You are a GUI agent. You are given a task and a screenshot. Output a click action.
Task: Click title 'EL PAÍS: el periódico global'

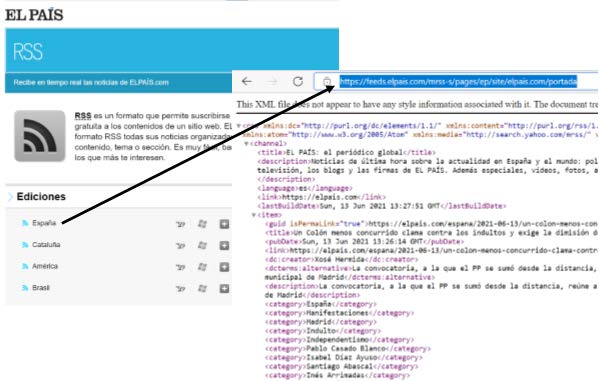point(344,152)
